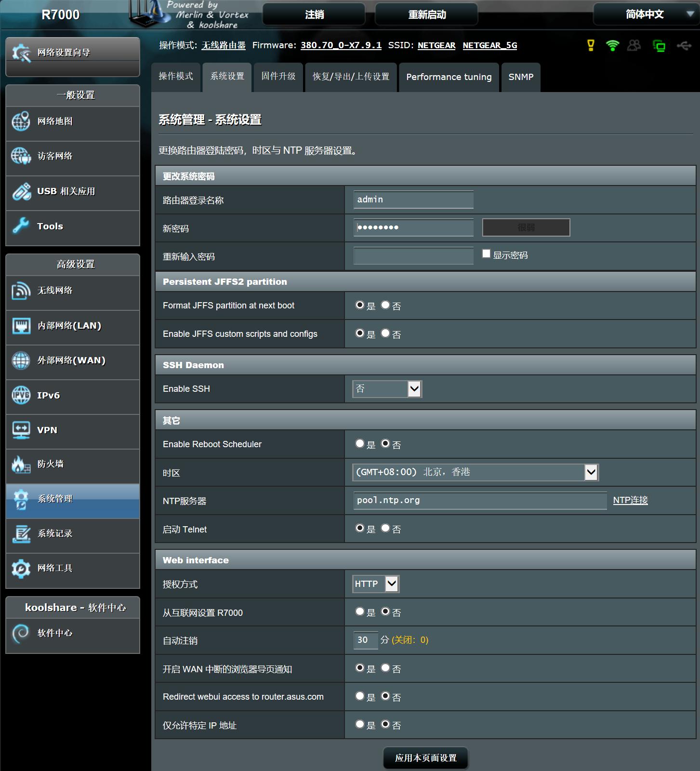Select 是 for Enable Reboot Scheduler
700x771 pixels.
tap(360, 443)
